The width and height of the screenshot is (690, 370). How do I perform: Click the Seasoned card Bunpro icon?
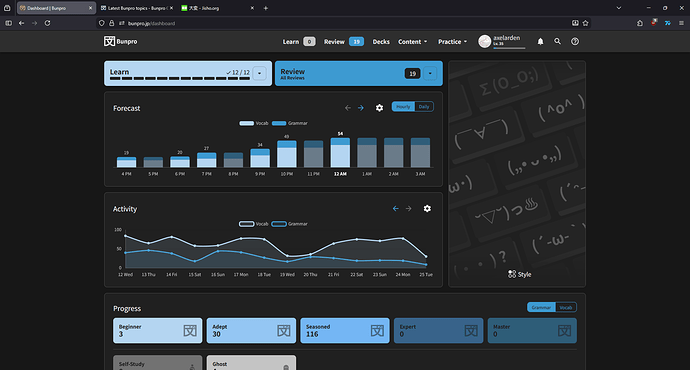(378, 330)
